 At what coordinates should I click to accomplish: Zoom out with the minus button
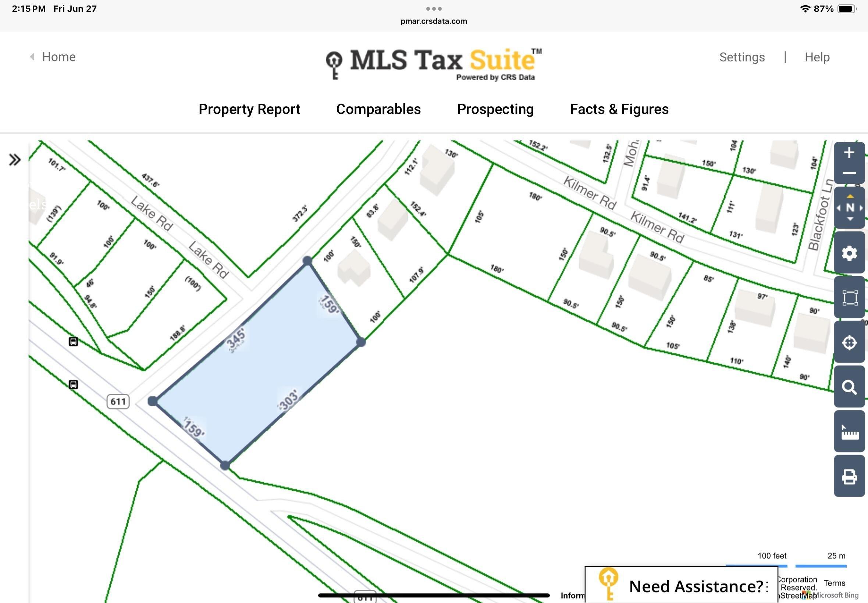tap(849, 173)
